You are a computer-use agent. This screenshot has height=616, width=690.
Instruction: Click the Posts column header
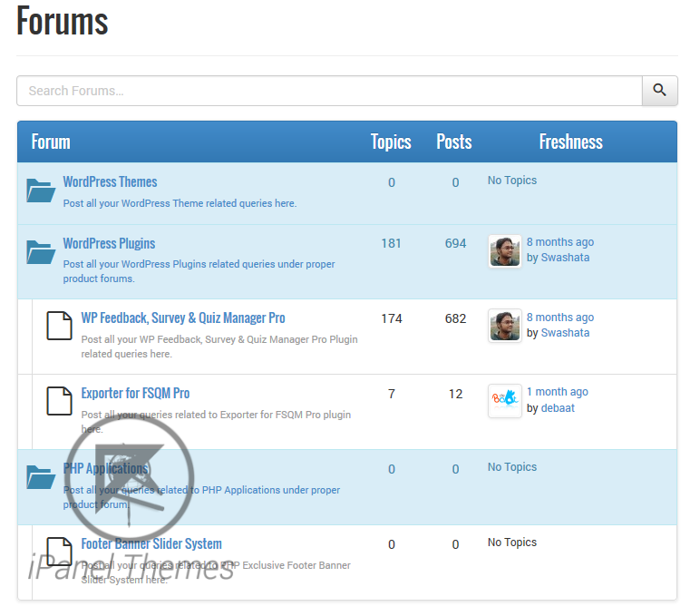pyautogui.click(x=454, y=142)
